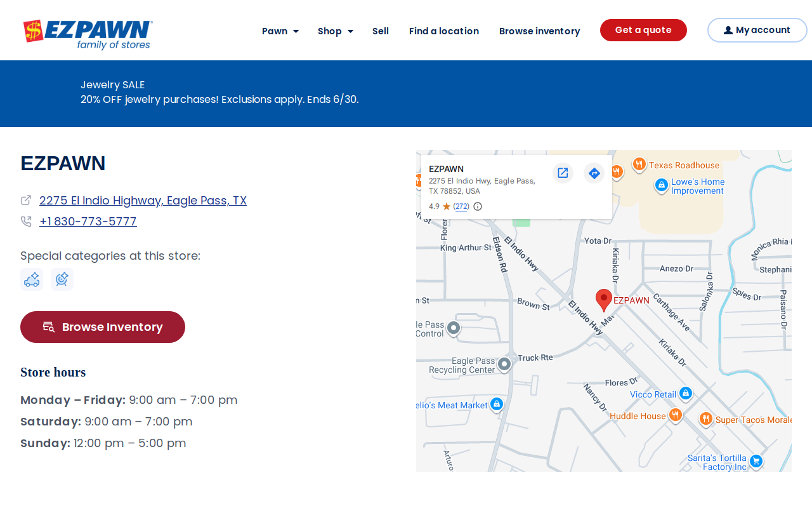Expand the Shop dropdown menu
This screenshot has height=508, width=812.
336,31
